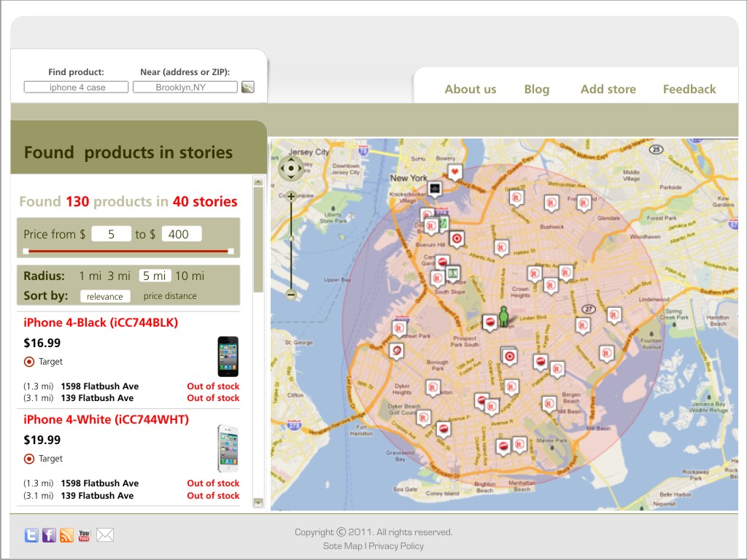Click the map pan control
747x560 pixels.
pos(290,168)
